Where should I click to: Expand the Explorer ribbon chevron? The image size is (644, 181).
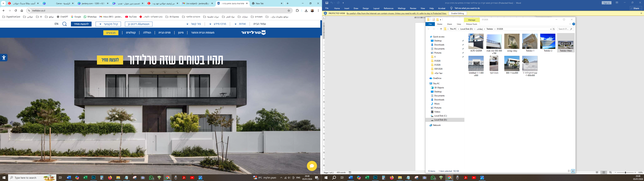(x=570, y=24)
